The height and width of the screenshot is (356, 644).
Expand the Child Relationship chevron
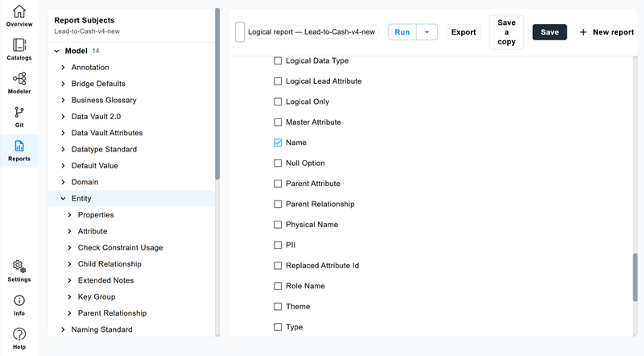(x=70, y=264)
